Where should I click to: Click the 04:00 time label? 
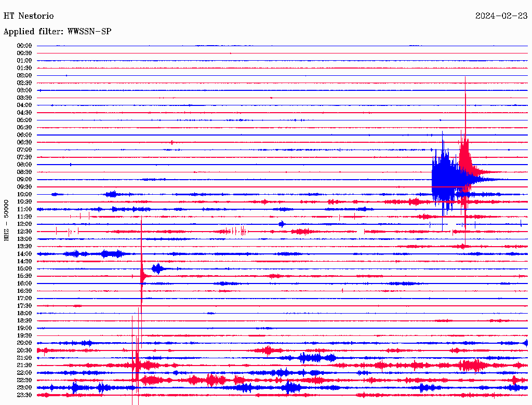click(24, 105)
